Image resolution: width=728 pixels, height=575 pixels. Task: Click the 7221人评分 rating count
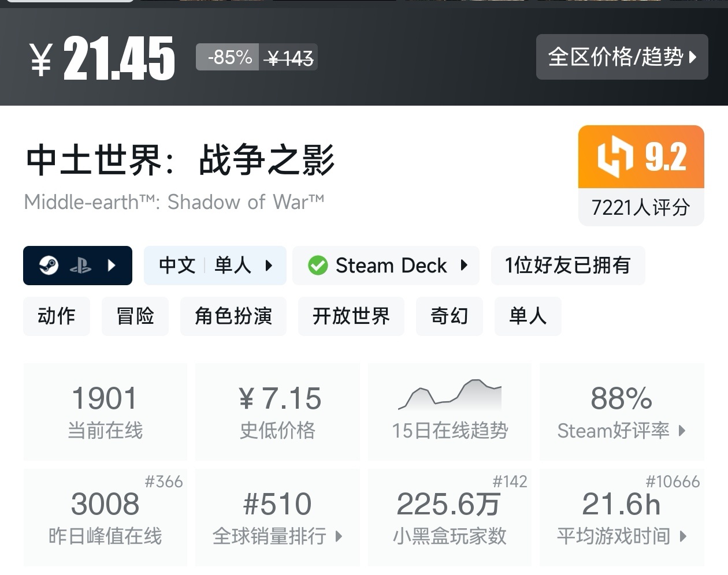(641, 207)
